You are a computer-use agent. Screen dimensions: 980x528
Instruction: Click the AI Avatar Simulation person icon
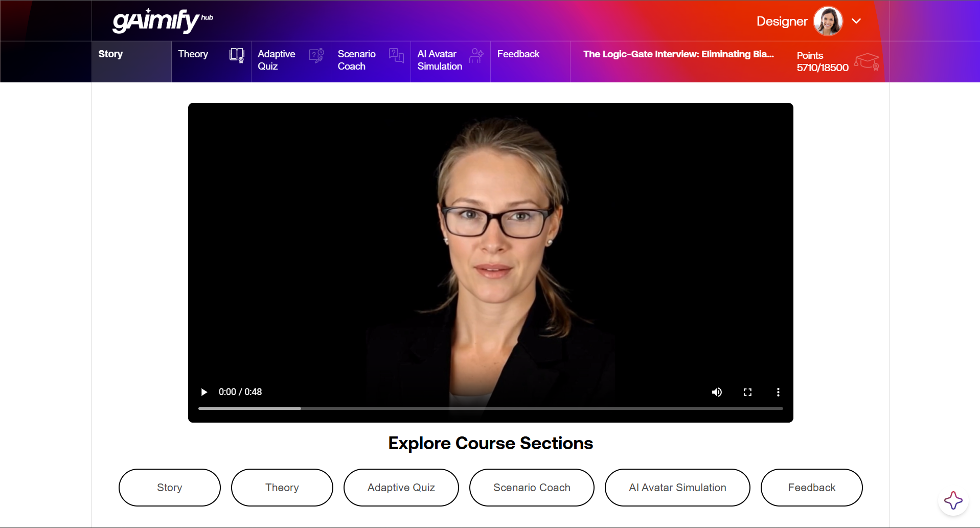click(x=476, y=55)
